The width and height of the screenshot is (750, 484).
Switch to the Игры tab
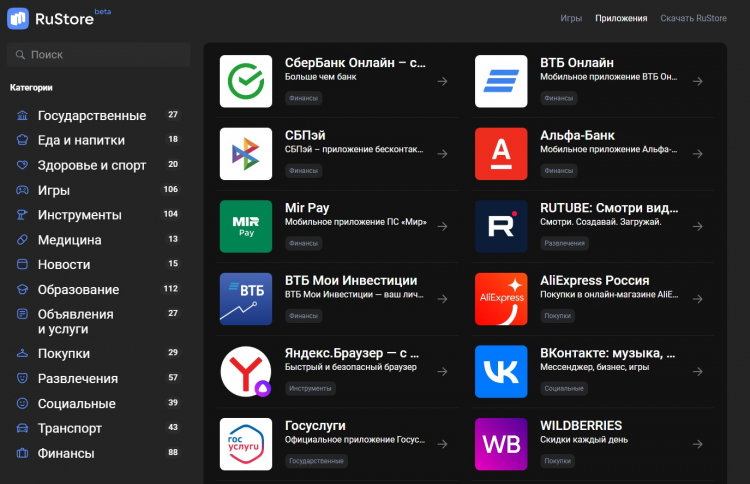571,18
